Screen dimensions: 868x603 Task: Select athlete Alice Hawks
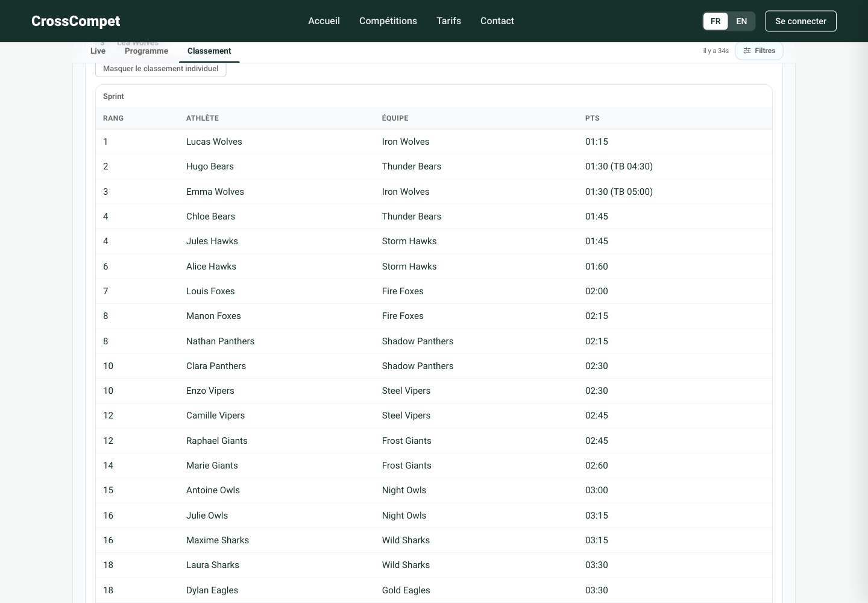click(211, 267)
